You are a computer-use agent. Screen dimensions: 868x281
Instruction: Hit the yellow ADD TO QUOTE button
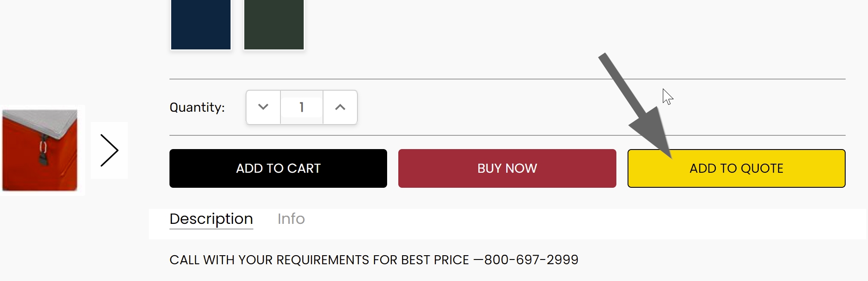736,168
